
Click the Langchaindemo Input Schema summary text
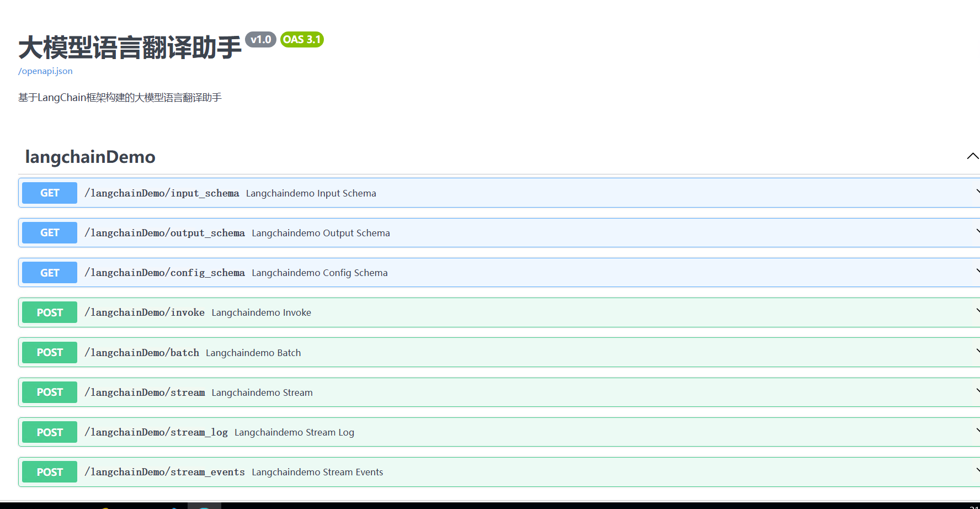click(311, 193)
